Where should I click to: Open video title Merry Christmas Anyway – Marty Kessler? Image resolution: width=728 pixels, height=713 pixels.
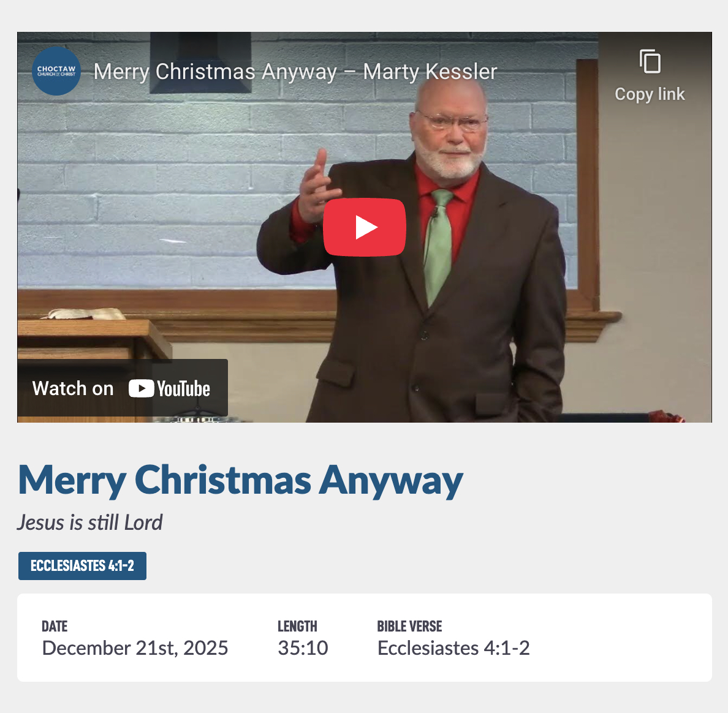click(x=295, y=72)
